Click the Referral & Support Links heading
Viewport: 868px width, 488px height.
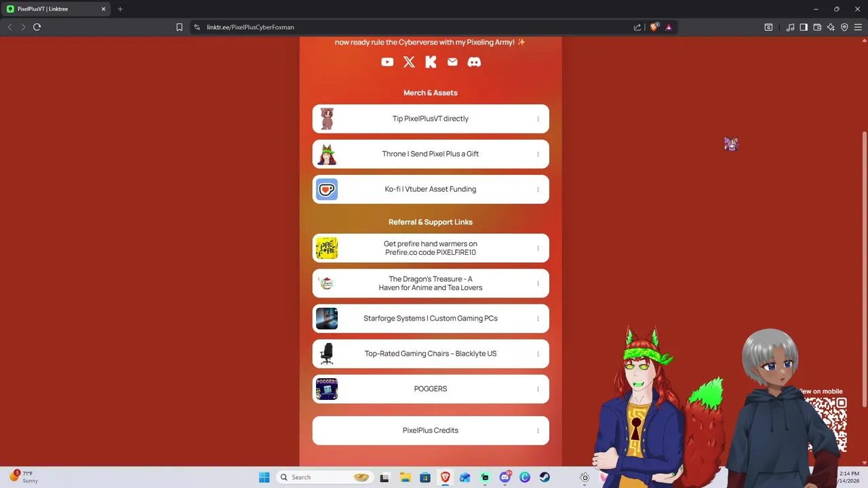point(431,222)
